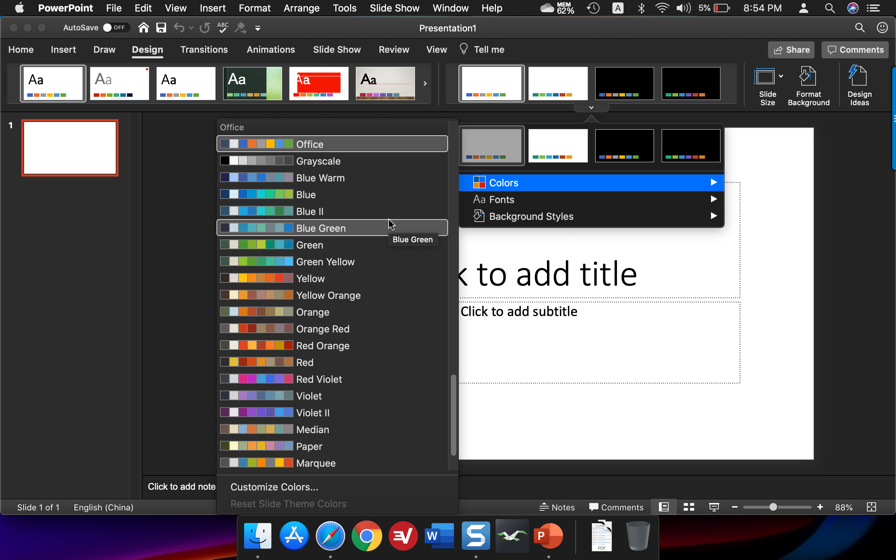Open Microsoft Word from the Dock
Image resolution: width=896 pixels, height=560 pixels.
point(439,536)
